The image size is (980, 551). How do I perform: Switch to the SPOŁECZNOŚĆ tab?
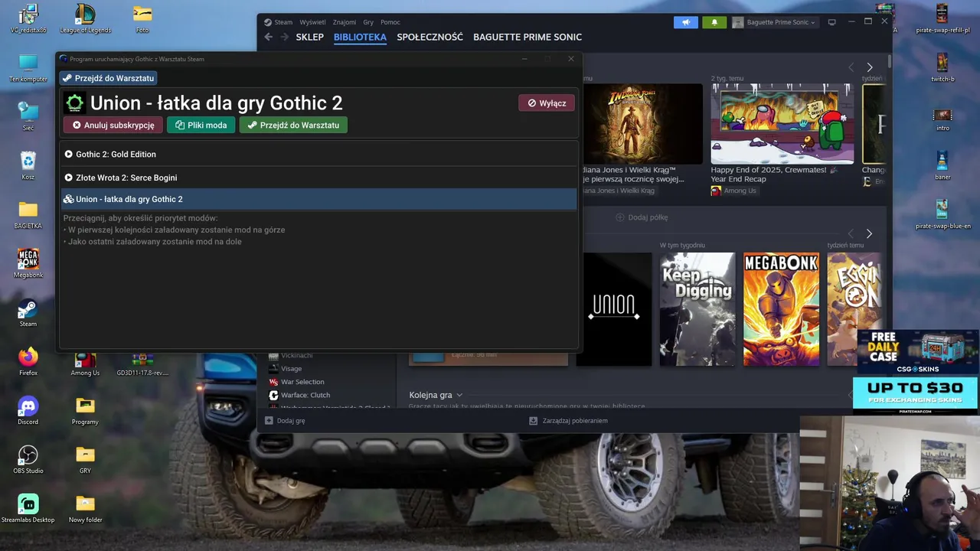coord(430,37)
